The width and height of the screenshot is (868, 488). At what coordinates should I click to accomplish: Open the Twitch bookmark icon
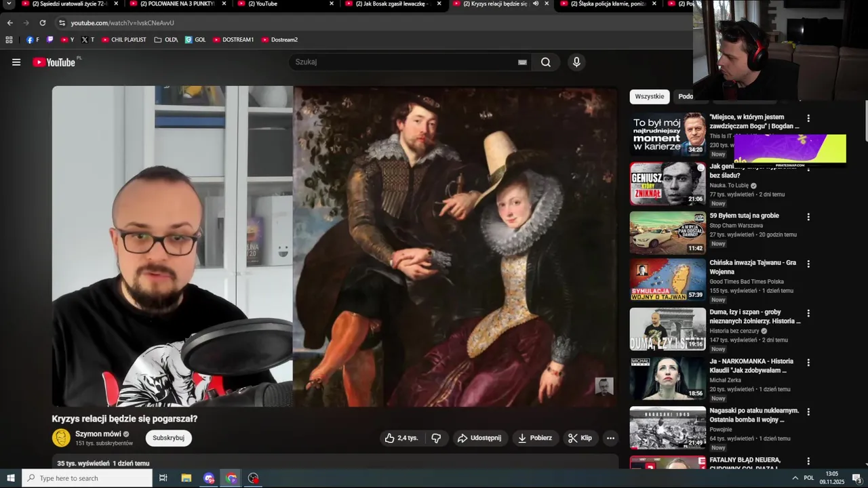coord(50,40)
